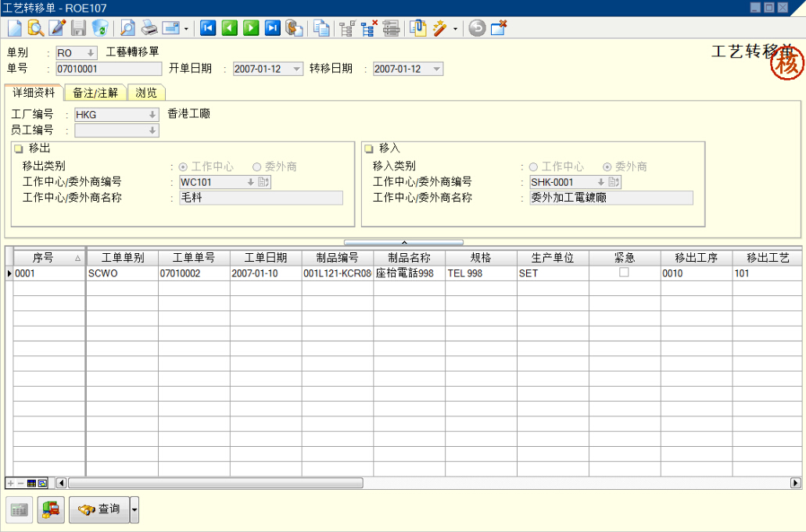Viewport: 806px width, 532px height.
Task: Open the SHK-0001 vendor dropdown arrow
Action: [x=600, y=182]
